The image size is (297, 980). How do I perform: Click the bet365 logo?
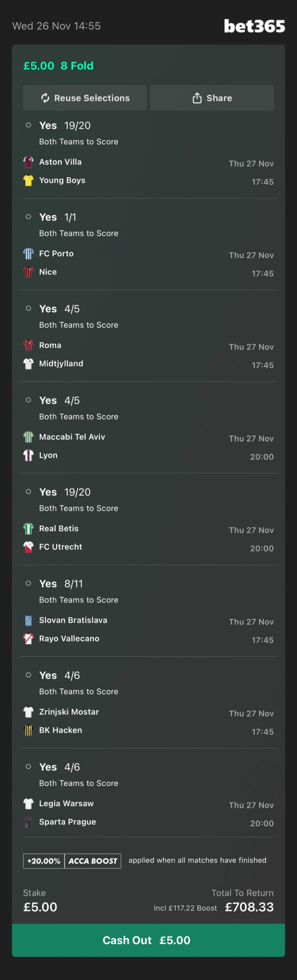click(x=254, y=26)
